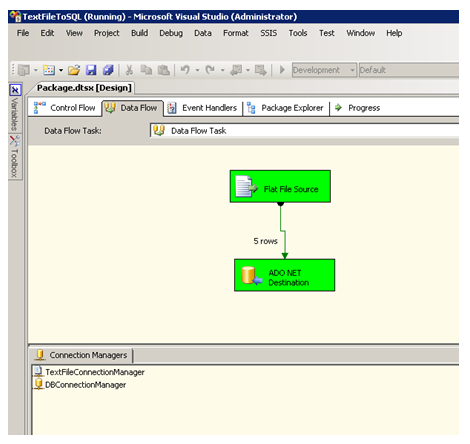Switch to the Event Handlers tab
Viewport: 470px width, 444px height.
[203, 108]
